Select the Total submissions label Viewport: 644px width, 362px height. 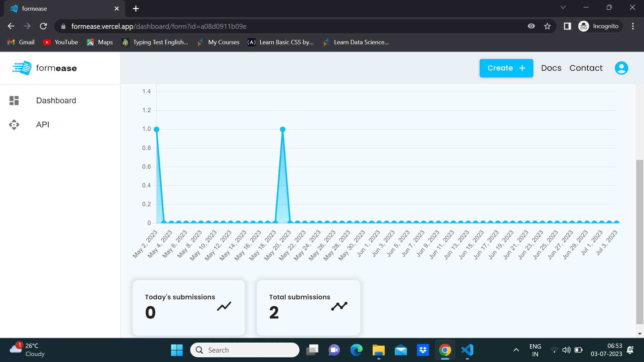pyautogui.click(x=300, y=297)
